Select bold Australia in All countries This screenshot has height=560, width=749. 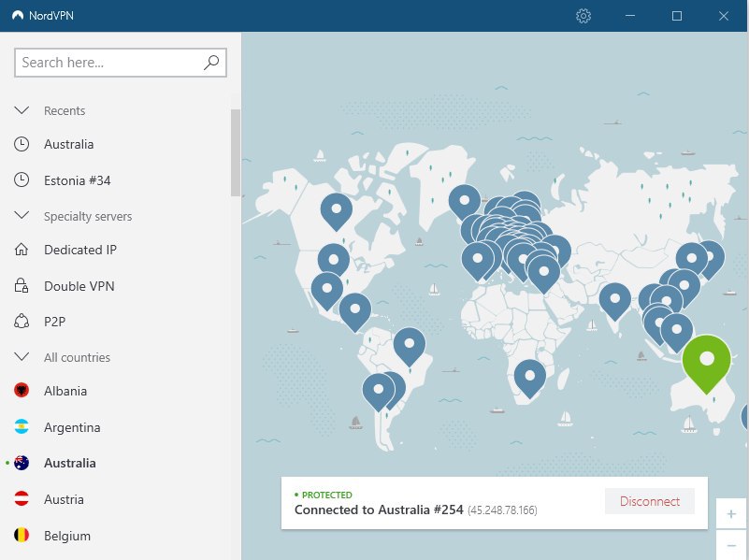click(70, 463)
